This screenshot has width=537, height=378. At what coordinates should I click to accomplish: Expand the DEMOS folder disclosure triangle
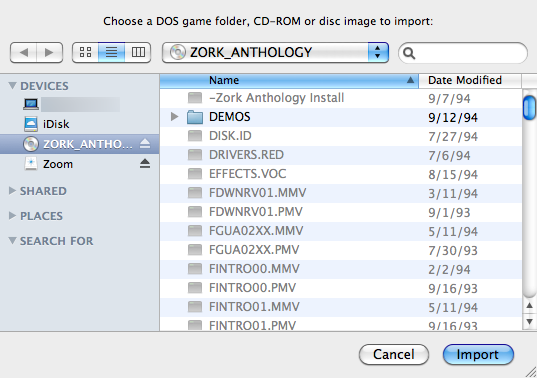tap(174, 117)
